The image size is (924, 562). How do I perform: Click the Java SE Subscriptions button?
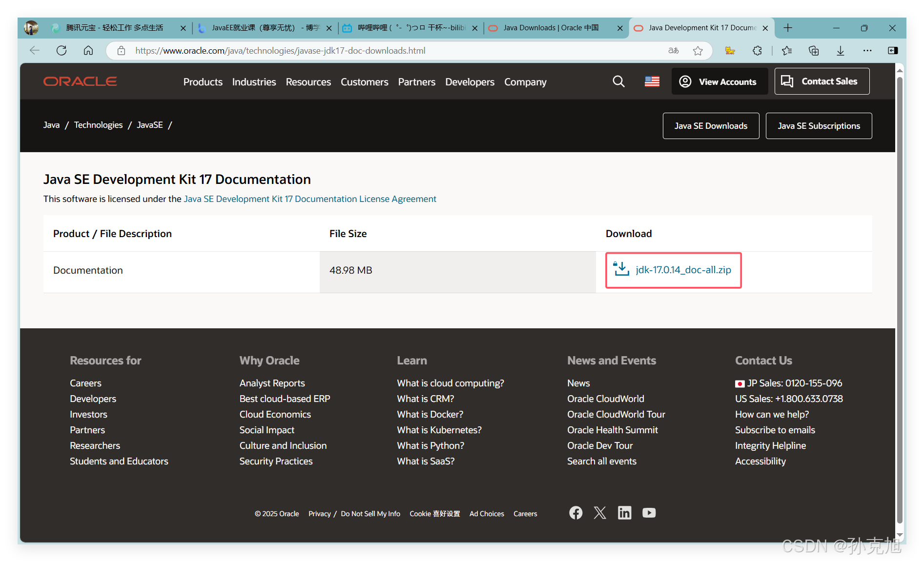click(x=819, y=126)
